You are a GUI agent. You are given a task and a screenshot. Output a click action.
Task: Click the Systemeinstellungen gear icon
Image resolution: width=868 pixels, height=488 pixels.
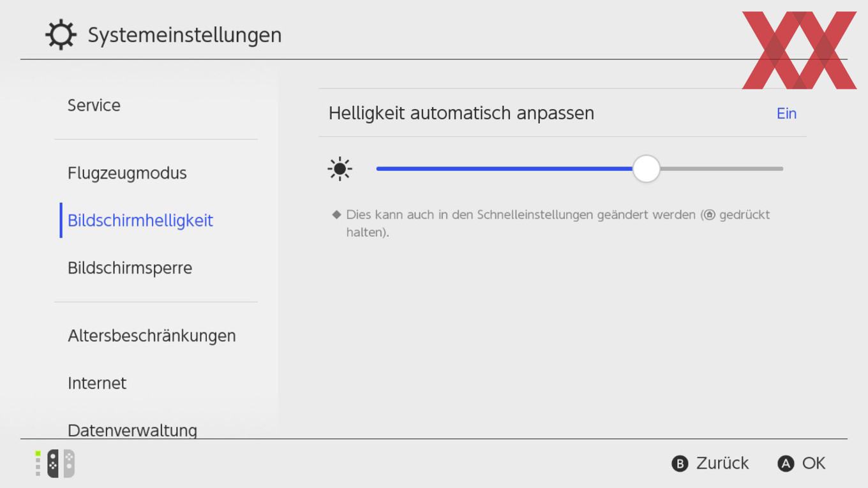click(x=61, y=34)
